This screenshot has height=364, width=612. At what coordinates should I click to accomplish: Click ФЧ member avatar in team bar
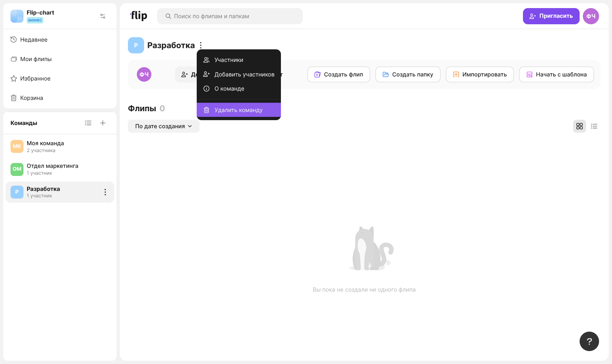pos(144,74)
